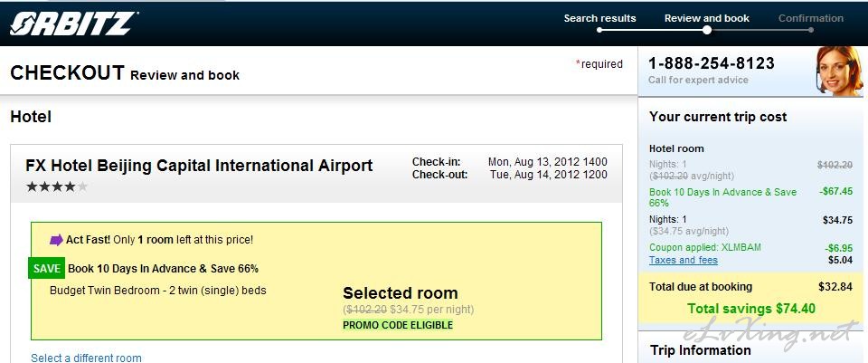This screenshot has width=868, height=363.
Task: Click the Trip Information heading
Action: (700, 350)
